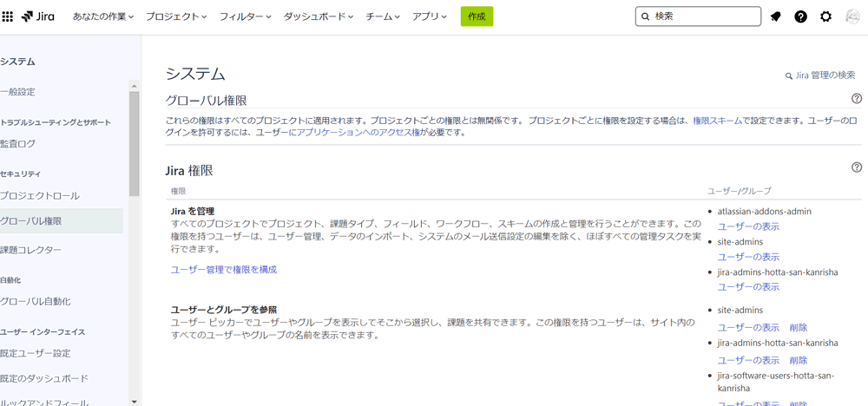The width and height of the screenshot is (868, 406).
Task: Delete jira-admins-hotta-san-kanrisha from ユーザーとグループを参照
Action: (x=799, y=360)
